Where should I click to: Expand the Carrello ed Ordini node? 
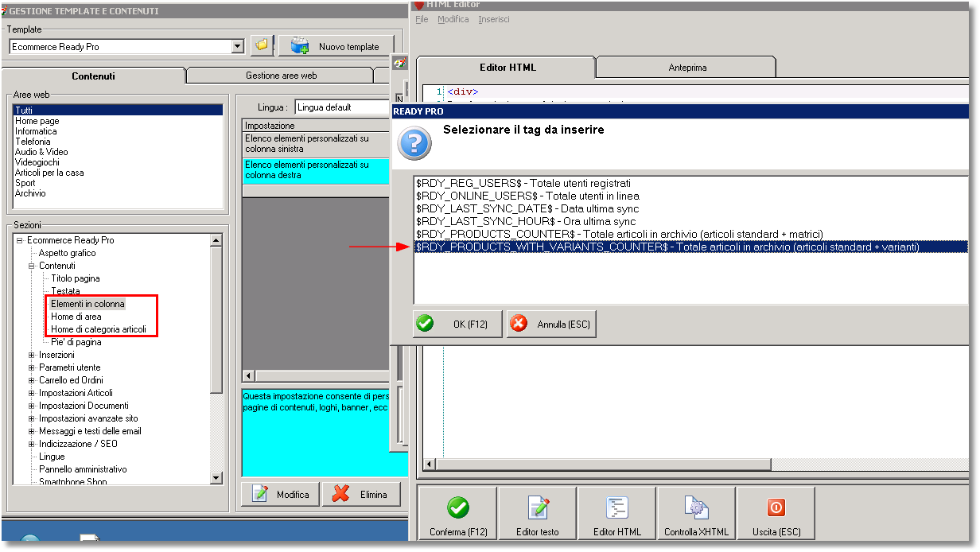coord(32,380)
